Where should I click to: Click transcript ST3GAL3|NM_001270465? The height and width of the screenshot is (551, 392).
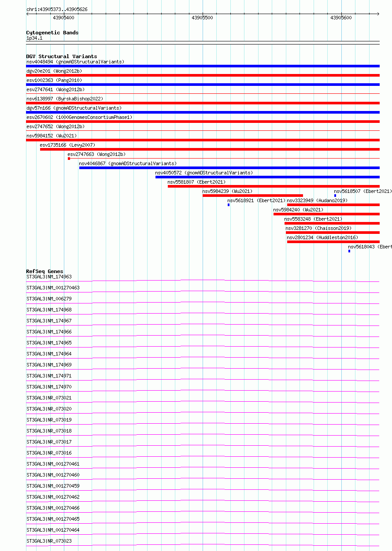tap(53, 519)
